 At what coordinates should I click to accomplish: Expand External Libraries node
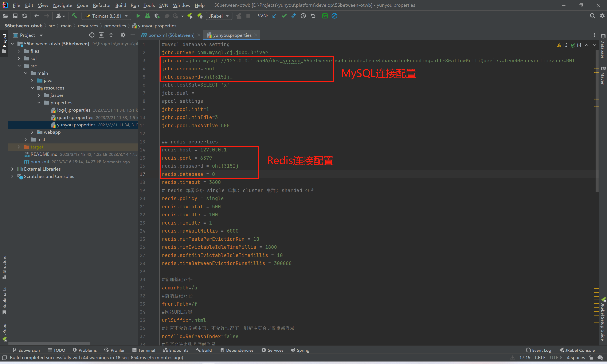(x=12, y=169)
